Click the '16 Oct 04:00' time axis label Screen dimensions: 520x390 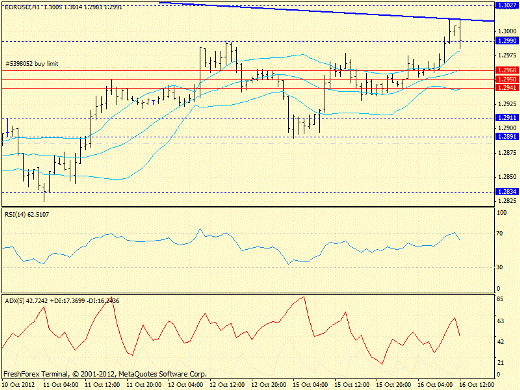pyautogui.click(x=435, y=385)
